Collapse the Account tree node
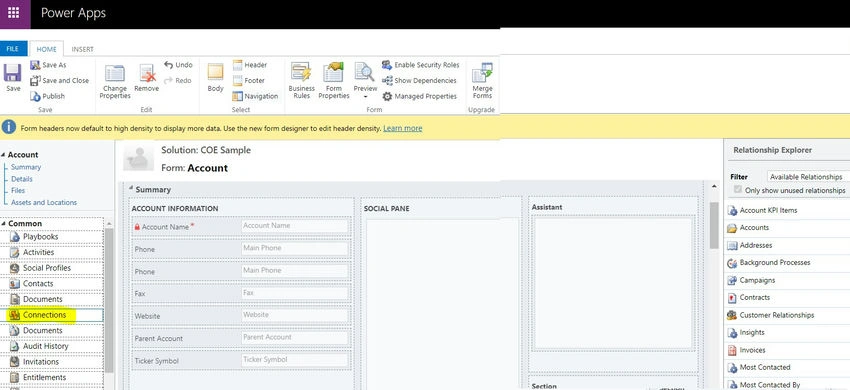850x390 pixels. coord(3,155)
